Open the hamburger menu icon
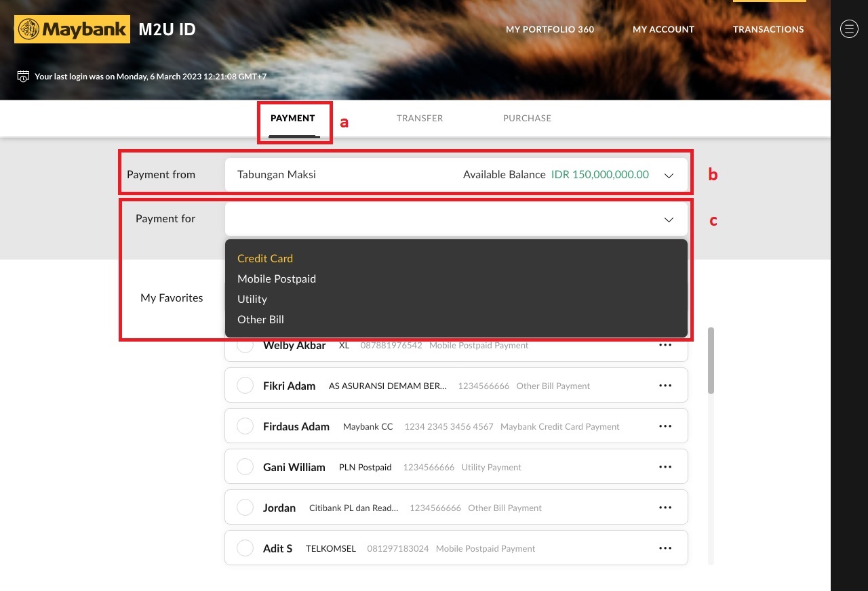The height and width of the screenshot is (591, 868). [x=849, y=28]
